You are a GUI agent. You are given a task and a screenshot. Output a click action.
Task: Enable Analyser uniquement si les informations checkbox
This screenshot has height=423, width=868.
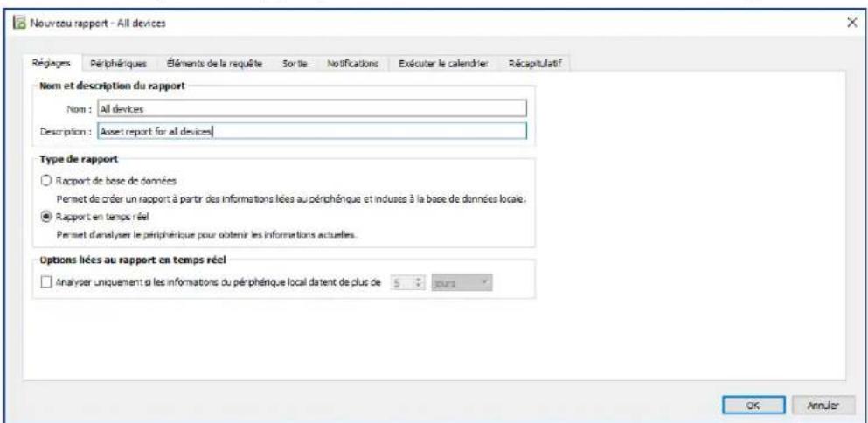(x=46, y=282)
